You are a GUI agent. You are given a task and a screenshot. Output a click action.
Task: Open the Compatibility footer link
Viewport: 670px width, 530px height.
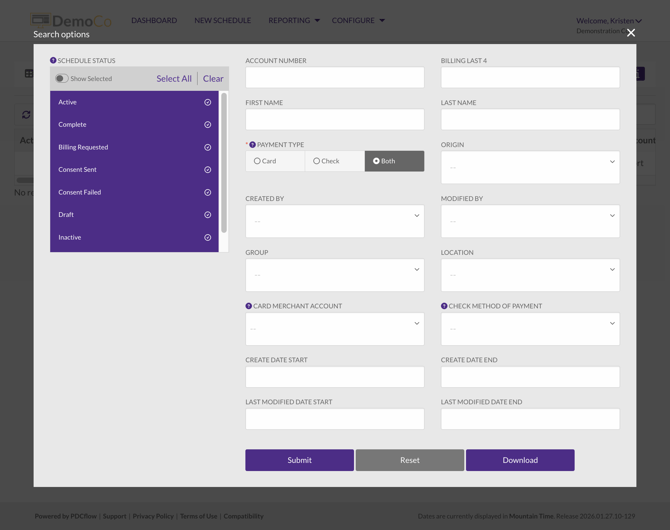(244, 516)
